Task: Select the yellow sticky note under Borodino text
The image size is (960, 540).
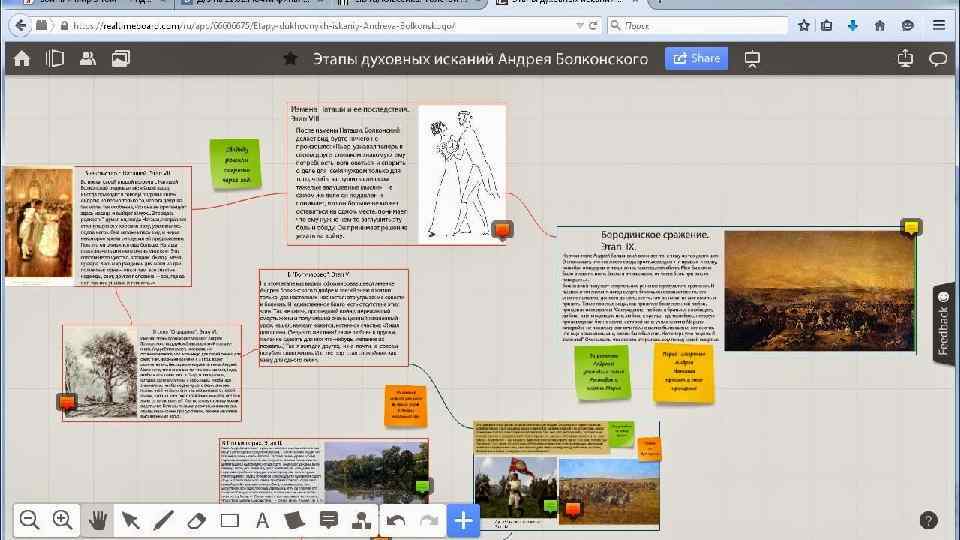Action: tap(683, 372)
